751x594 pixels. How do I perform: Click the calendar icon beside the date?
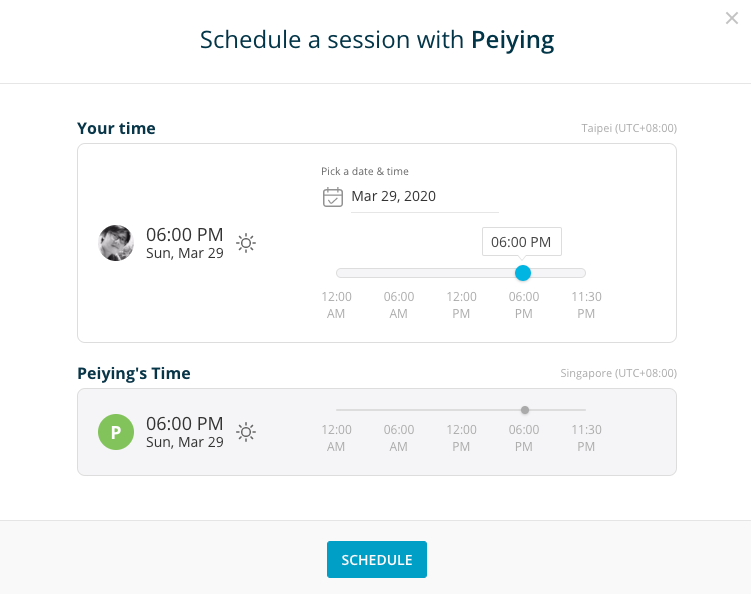click(x=333, y=197)
